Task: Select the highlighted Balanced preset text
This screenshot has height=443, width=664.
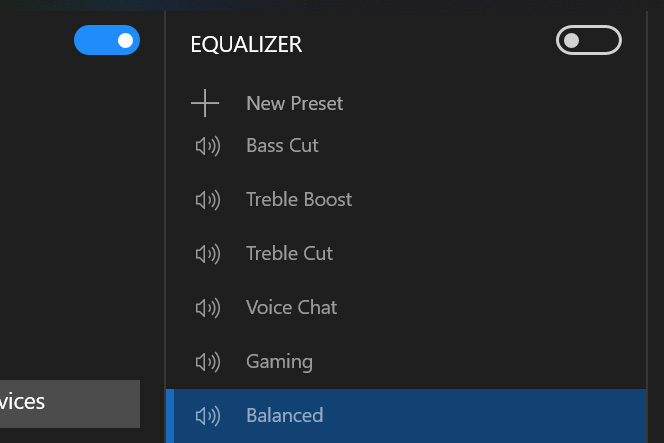Action: click(285, 415)
